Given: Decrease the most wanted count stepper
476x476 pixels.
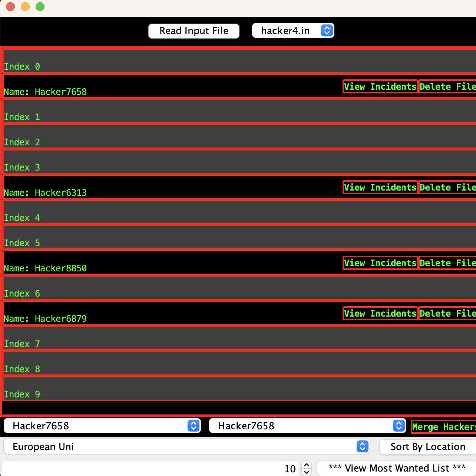Looking at the screenshot, I should [307, 472].
